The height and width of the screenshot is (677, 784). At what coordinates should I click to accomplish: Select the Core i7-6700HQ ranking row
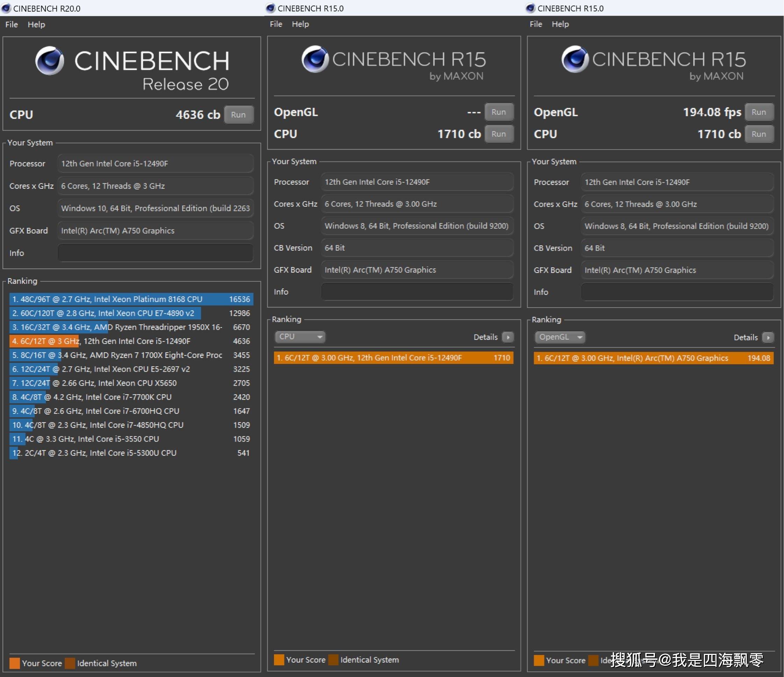[131, 411]
